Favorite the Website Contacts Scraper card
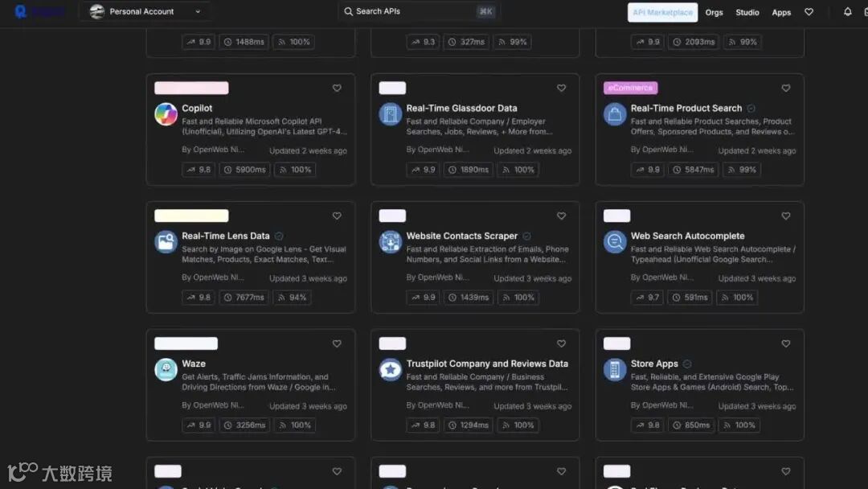Viewport: 868px width, 489px height. (x=561, y=216)
